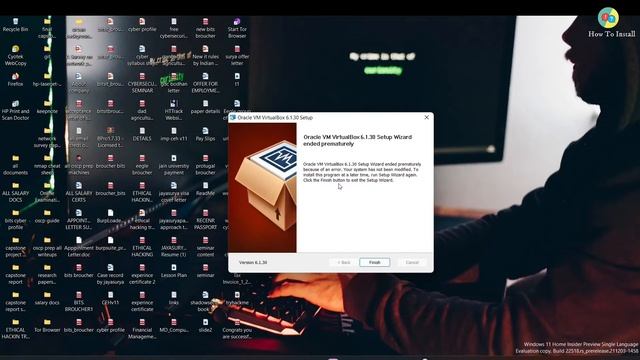Select the 'capstone project' folder
The width and height of the screenshot is (640, 360).
click(16, 247)
